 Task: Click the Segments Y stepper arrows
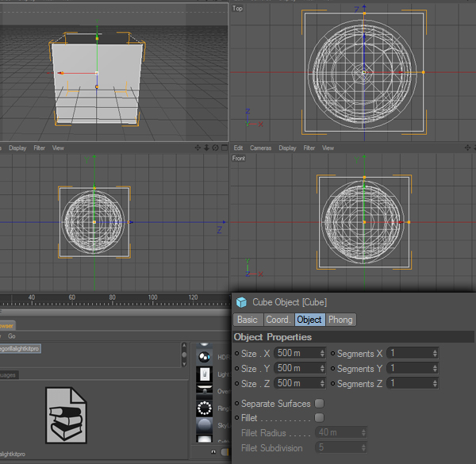435,368
